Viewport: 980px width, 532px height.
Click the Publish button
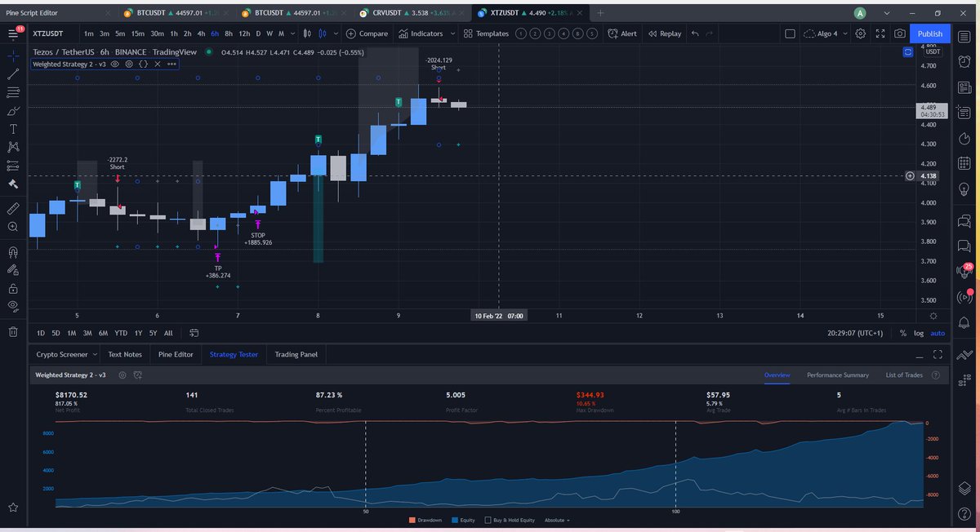click(929, 33)
